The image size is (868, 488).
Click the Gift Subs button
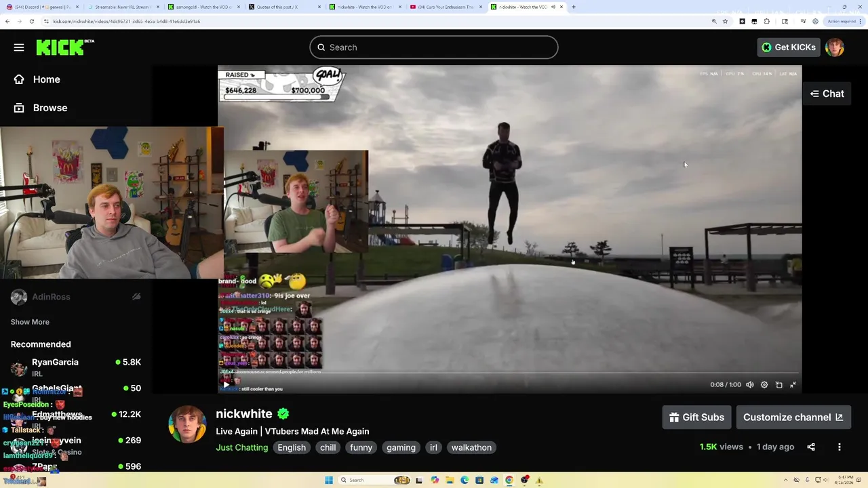click(696, 418)
